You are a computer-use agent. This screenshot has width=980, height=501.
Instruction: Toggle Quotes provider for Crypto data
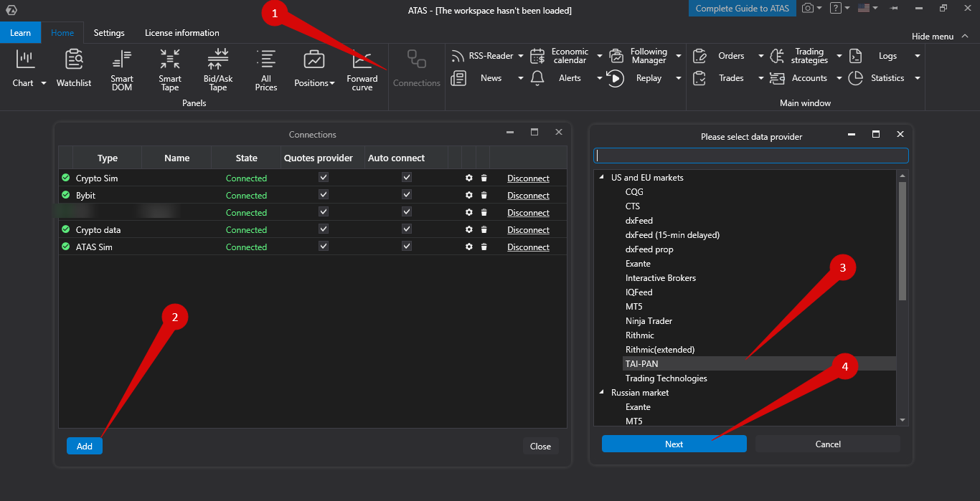coord(324,229)
